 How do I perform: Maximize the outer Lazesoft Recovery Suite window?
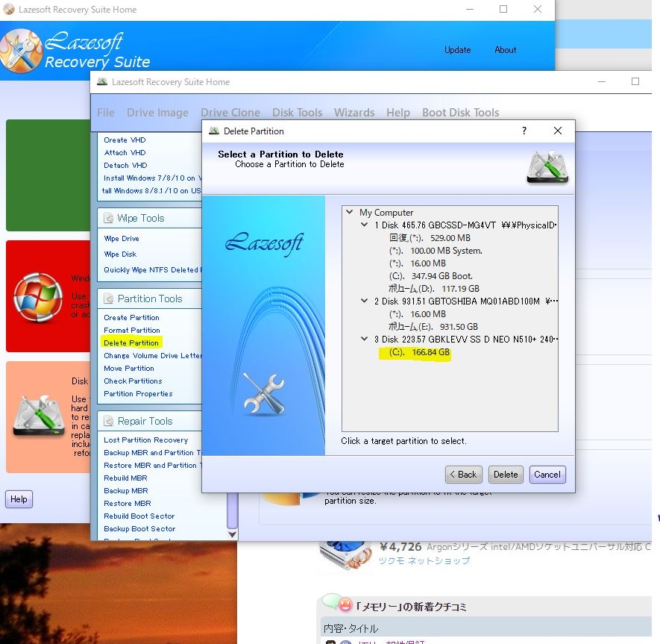point(503,9)
